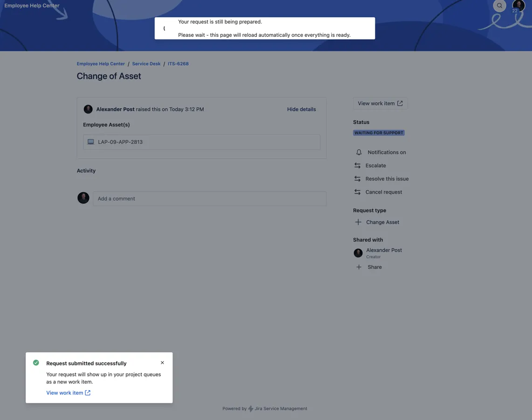Click Status label in sidebar

point(361,122)
